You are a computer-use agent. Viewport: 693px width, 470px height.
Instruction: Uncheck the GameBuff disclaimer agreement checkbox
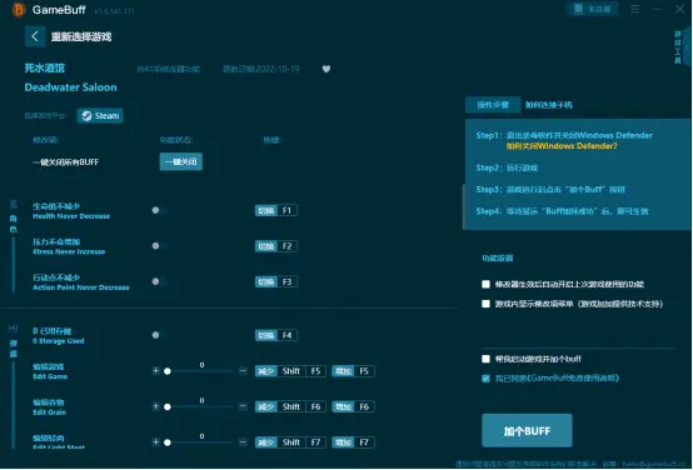[486, 378]
